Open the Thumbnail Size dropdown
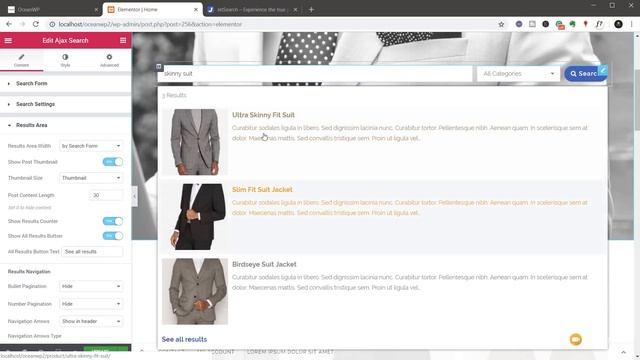The image size is (640, 360). pyautogui.click(x=91, y=178)
